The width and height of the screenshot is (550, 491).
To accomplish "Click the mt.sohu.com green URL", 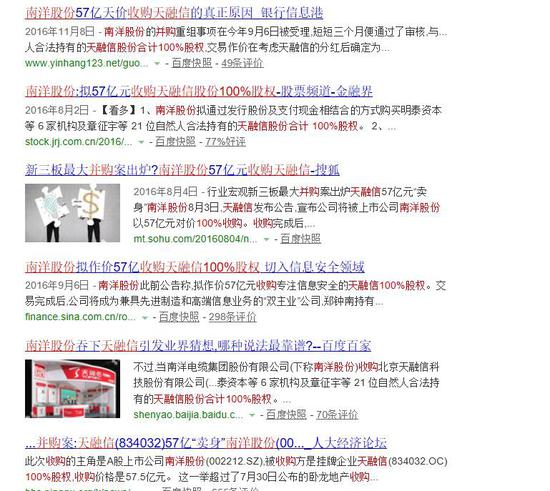I will click(195, 239).
